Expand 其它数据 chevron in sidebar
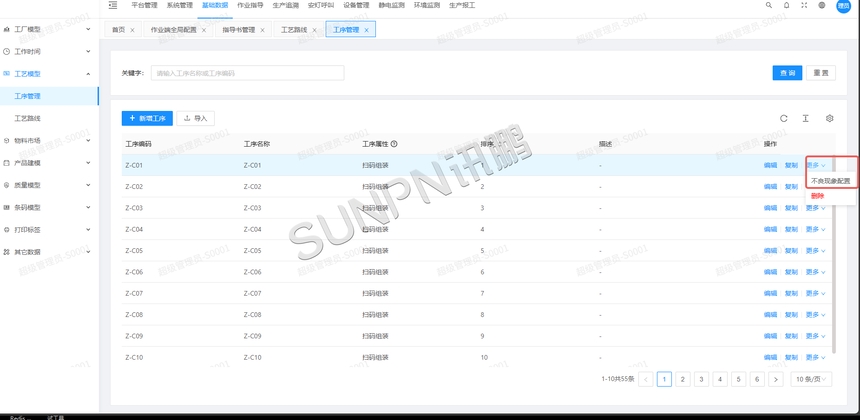860x420 pixels. coord(88,252)
